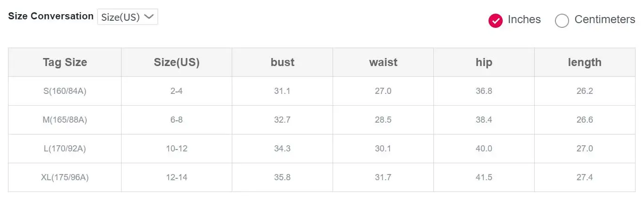Click the hip column header
This screenshot has height=200, width=644.
[484, 62]
